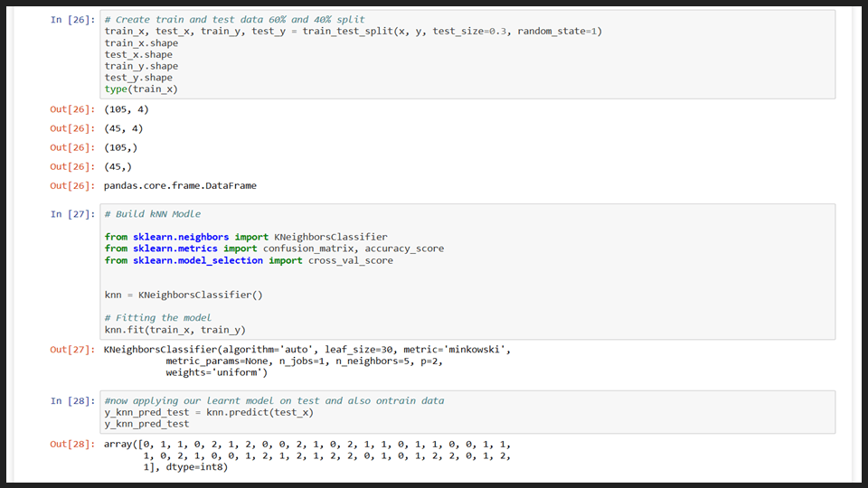Click the knn.predict(test_x) line
The height and width of the screenshot is (488, 868).
click(x=209, y=413)
